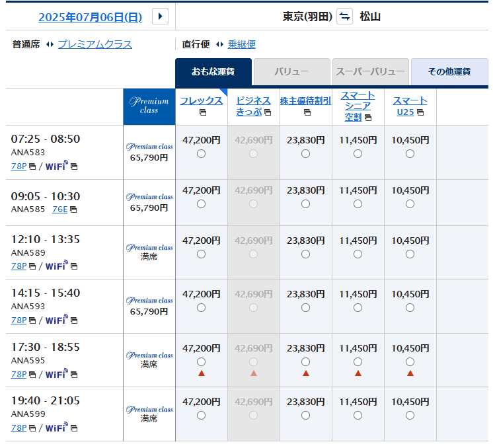493x448 pixels.
Task: Switch to the バリュー tab
Action: 292,71
